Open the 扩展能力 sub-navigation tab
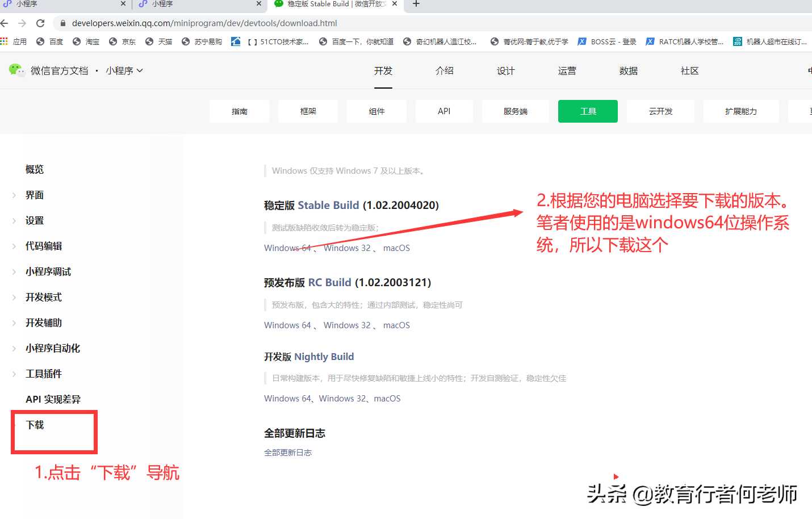This screenshot has width=812, height=519. point(741,111)
